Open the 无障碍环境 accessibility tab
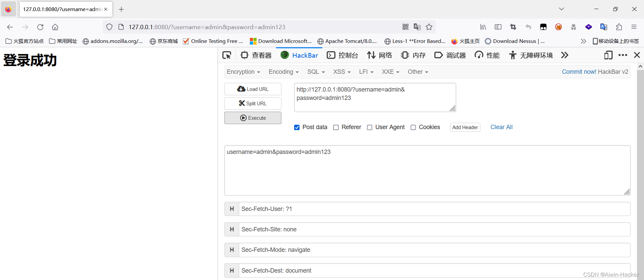Screen dimensions: 644x280 531,55
